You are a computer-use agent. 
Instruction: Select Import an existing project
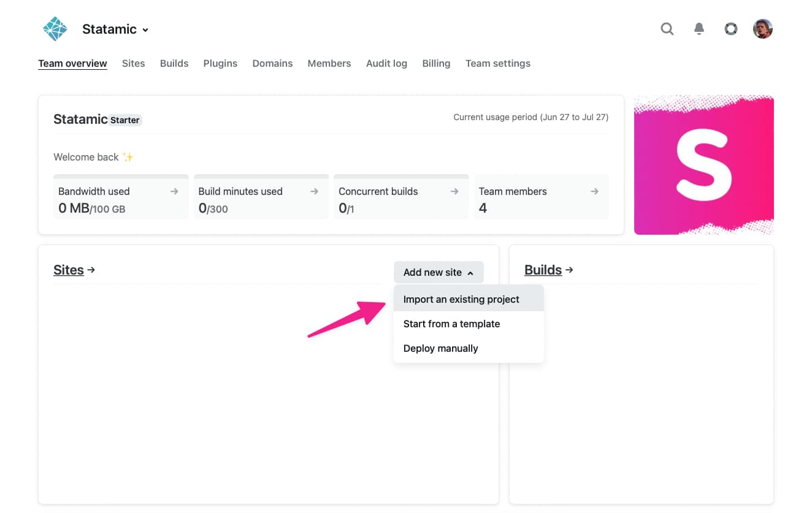tap(461, 299)
